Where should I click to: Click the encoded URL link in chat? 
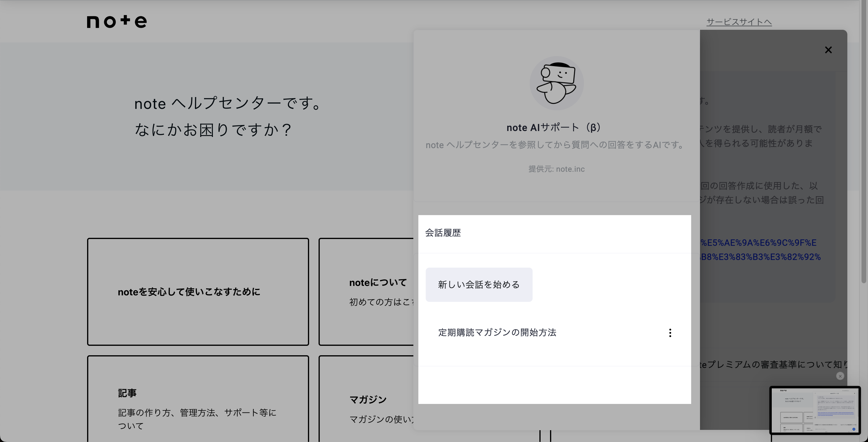pos(760,250)
